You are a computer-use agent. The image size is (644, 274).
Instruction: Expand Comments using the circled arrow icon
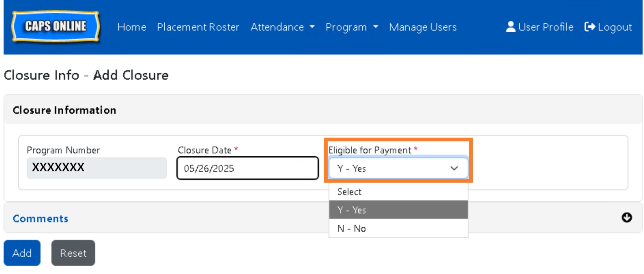tap(627, 218)
